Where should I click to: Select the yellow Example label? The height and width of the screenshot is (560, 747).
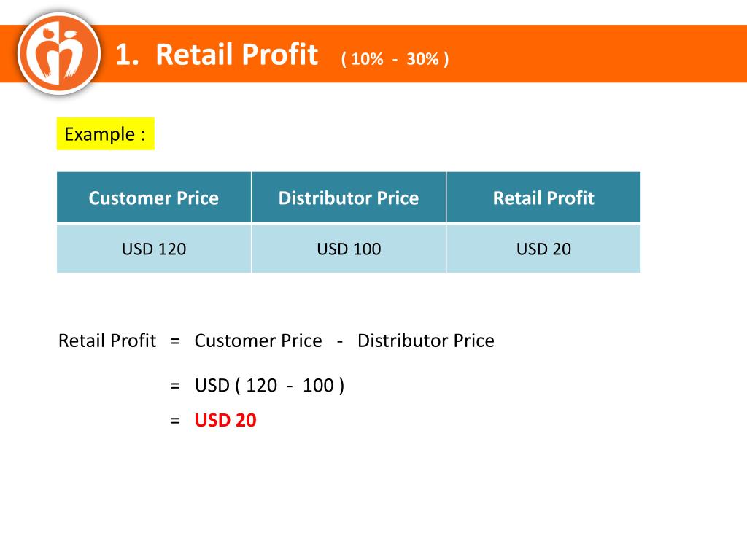pos(105,134)
